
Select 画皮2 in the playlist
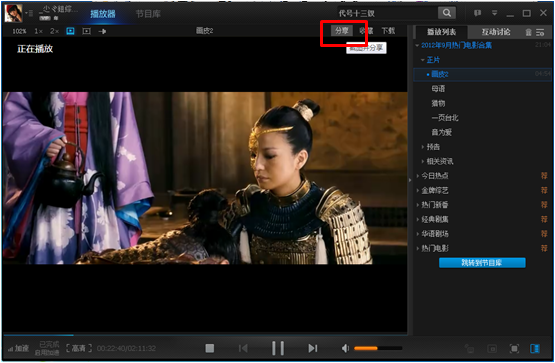point(483,74)
